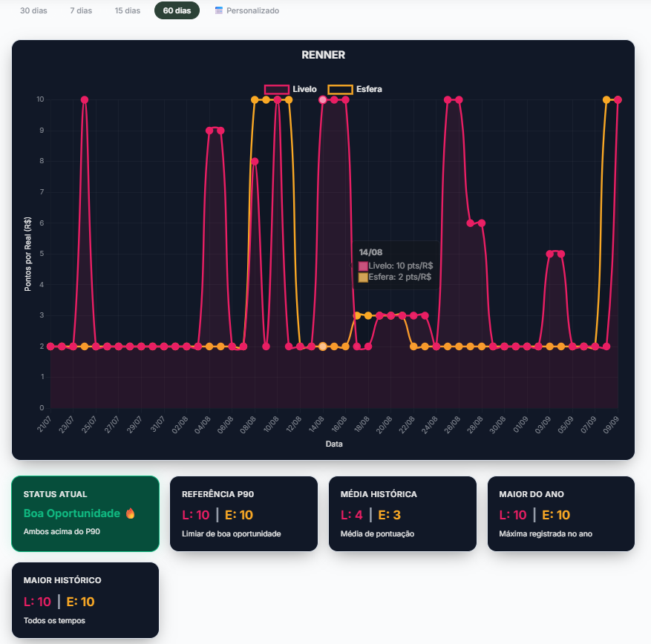Click 'E: 10' in the Maior do Ano card
The image size is (651, 644).
(x=556, y=515)
